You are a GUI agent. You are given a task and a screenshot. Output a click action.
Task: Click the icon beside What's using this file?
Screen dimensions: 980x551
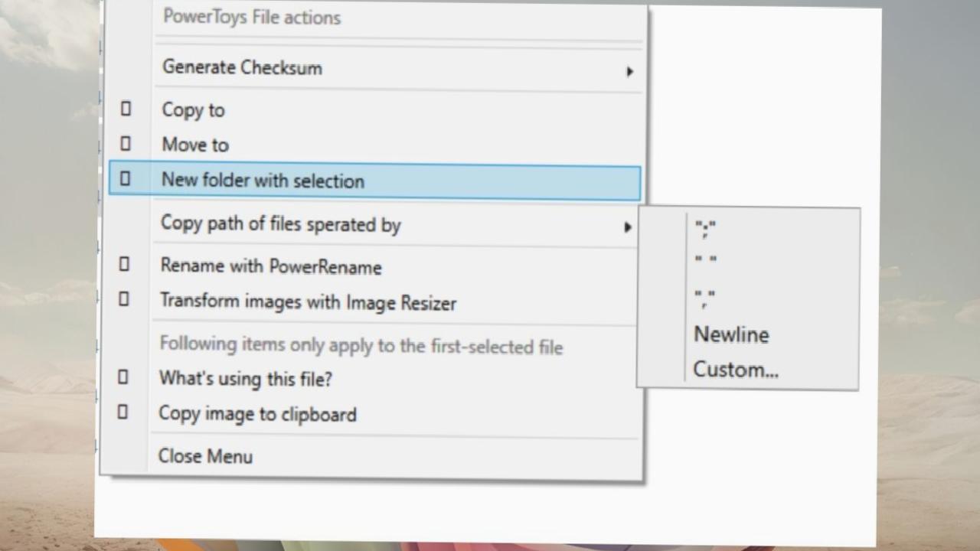[122, 377]
